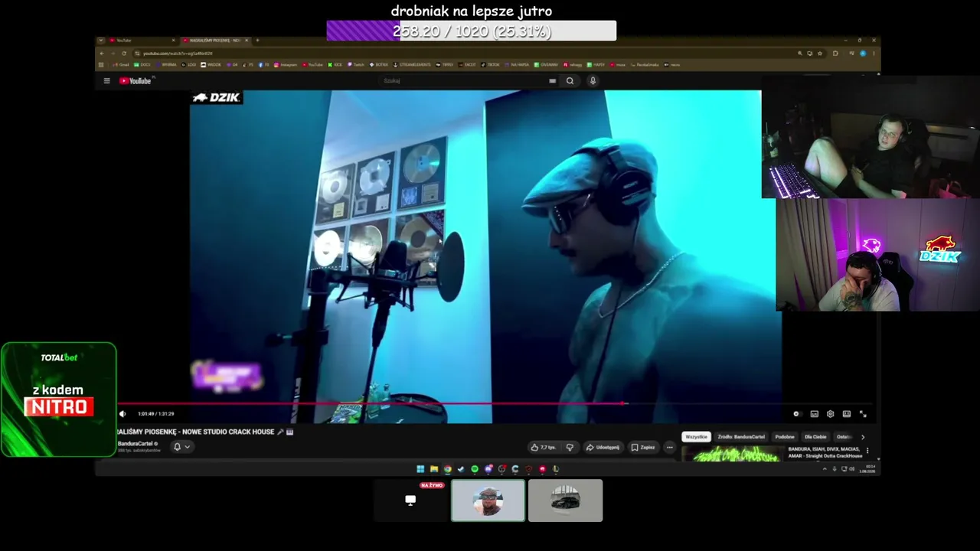Switch to the first YouTube browser tab
Image resolution: width=980 pixels, height=551 pixels.
(142, 40)
